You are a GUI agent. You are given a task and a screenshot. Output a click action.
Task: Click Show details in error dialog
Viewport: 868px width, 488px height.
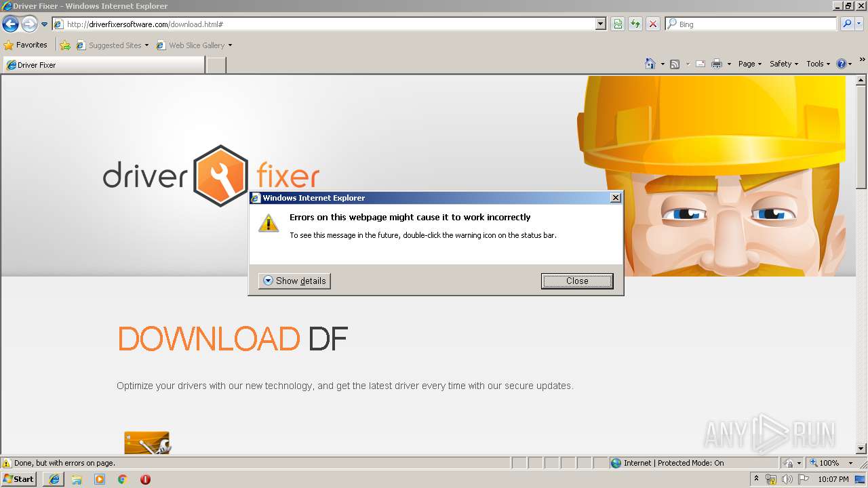click(x=294, y=281)
